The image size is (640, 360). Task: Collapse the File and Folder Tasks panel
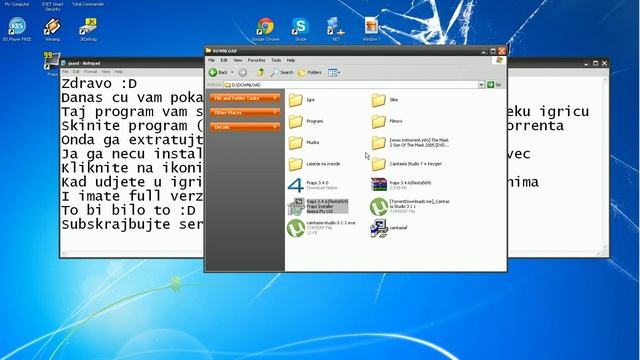tap(245, 98)
